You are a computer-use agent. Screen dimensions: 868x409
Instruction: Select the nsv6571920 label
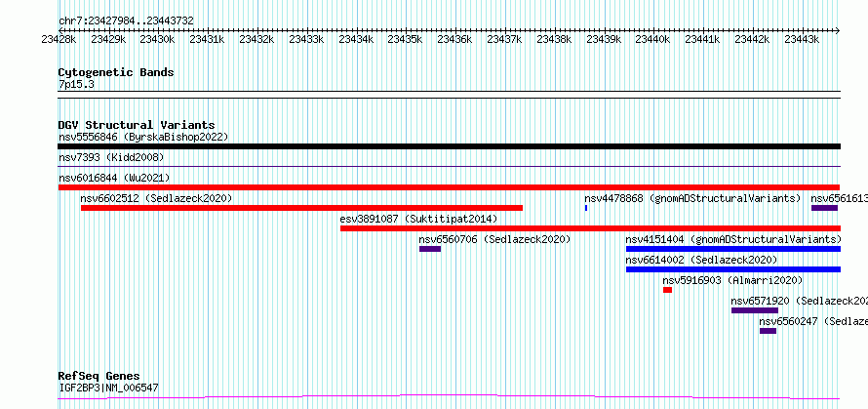800,301
